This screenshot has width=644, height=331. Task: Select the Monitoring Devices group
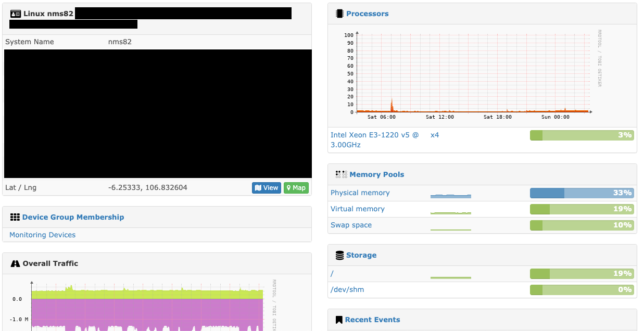[42, 235]
